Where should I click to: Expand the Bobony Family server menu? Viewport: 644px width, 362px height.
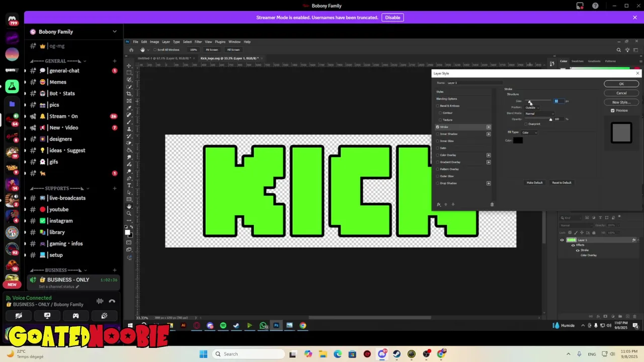(115, 32)
